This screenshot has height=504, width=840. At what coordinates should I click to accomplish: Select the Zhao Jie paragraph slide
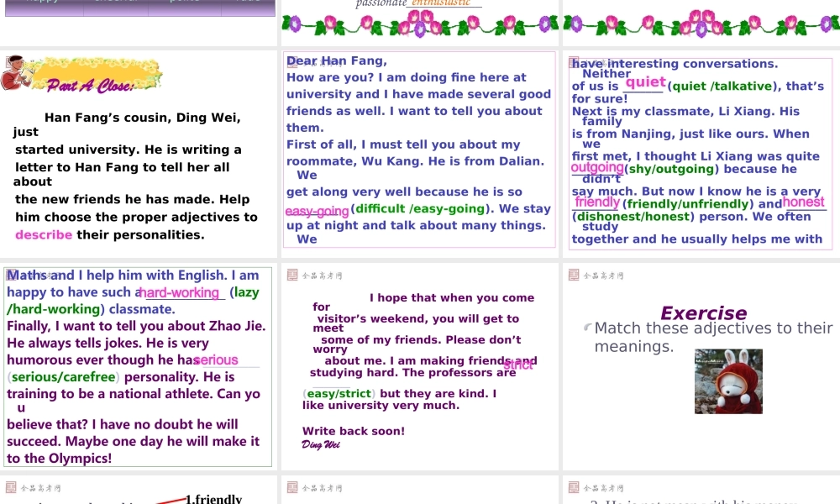(139, 366)
